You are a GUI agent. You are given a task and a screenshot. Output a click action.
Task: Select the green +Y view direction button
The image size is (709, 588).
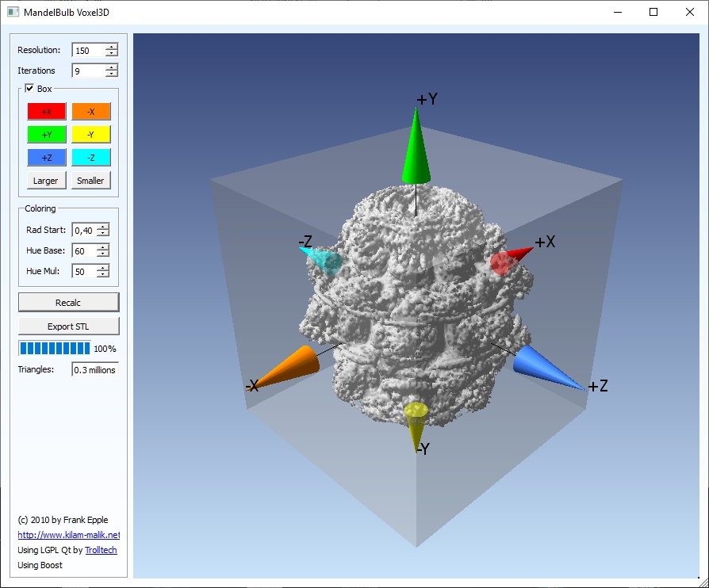click(x=46, y=134)
